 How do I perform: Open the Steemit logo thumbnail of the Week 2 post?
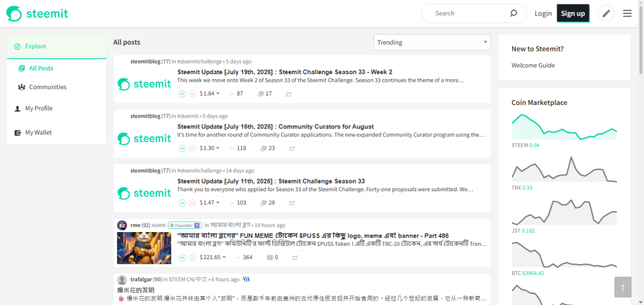144,84
